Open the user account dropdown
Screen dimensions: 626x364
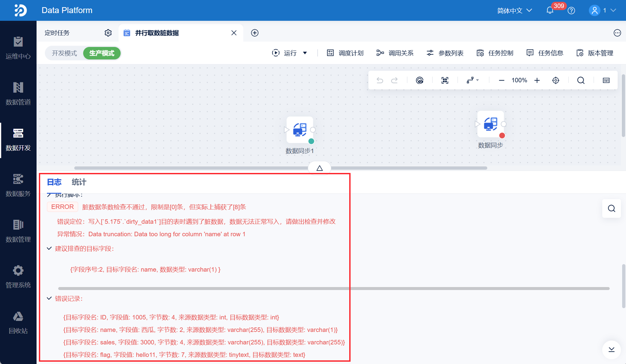(x=603, y=11)
